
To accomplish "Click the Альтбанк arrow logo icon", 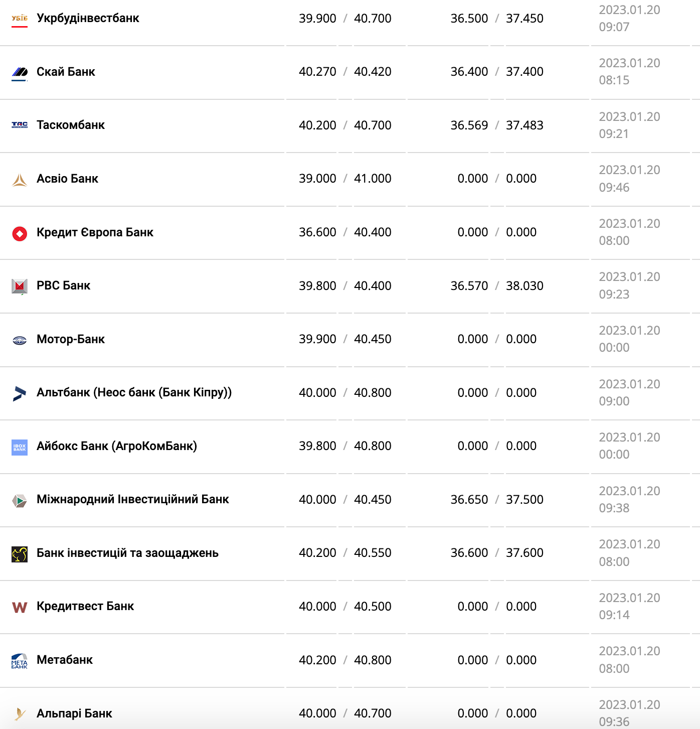I will tap(20, 393).
